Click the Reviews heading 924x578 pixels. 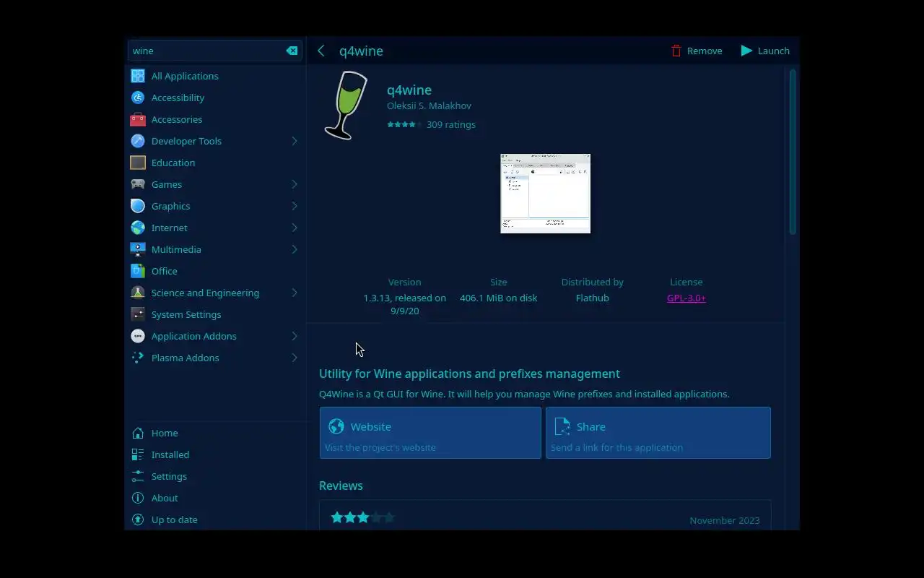click(x=341, y=486)
